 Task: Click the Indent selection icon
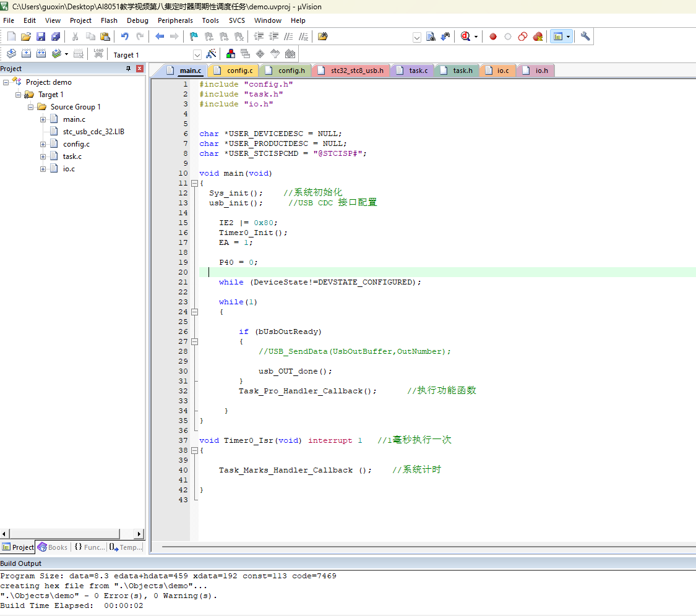point(259,36)
